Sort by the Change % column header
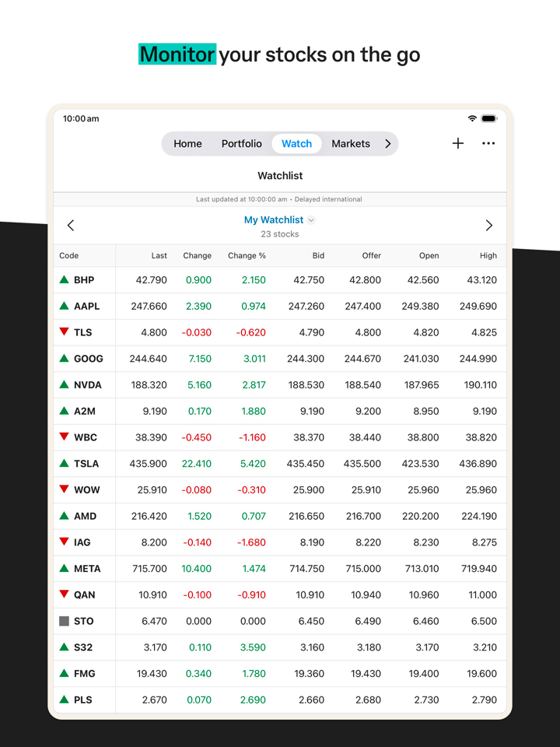 click(x=247, y=255)
